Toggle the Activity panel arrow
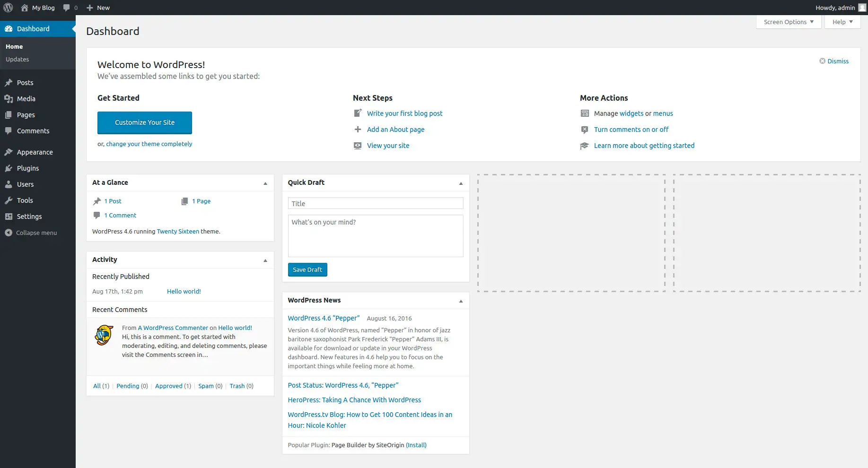The width and height of the screenshot is (868, 468). (265, 260)
